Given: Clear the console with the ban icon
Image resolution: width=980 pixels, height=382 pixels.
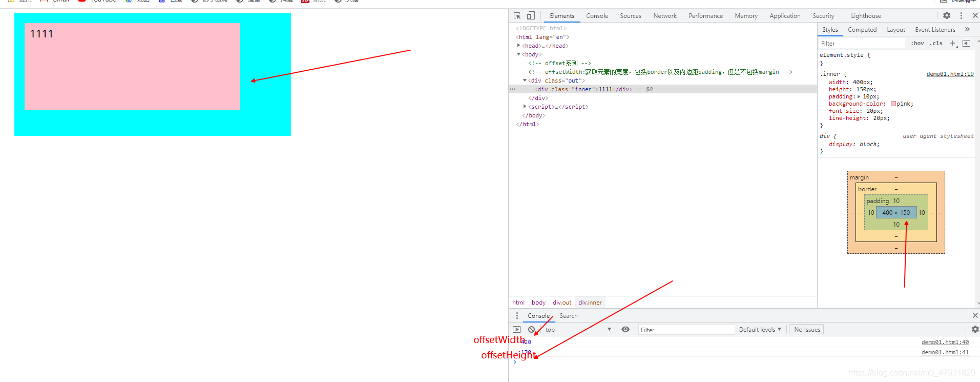Looking at the screenshot, I should point(532,330).
